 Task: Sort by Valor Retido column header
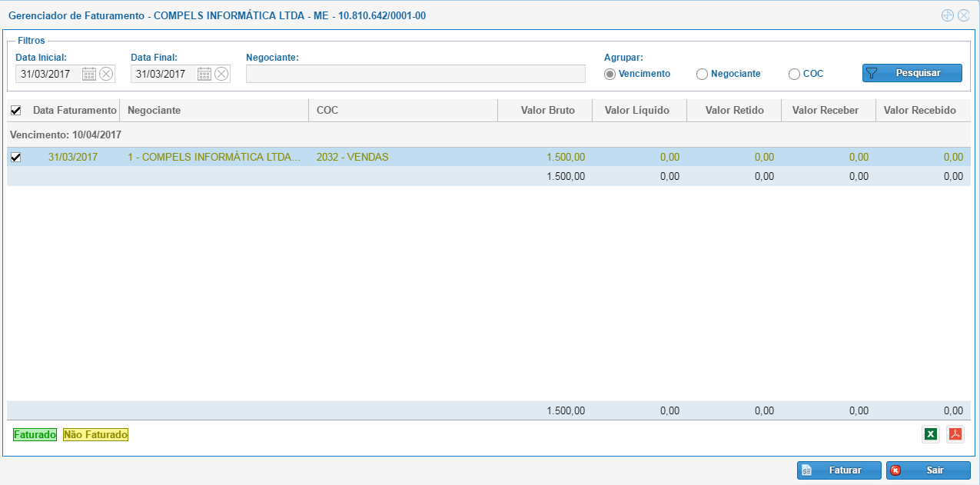734,111
